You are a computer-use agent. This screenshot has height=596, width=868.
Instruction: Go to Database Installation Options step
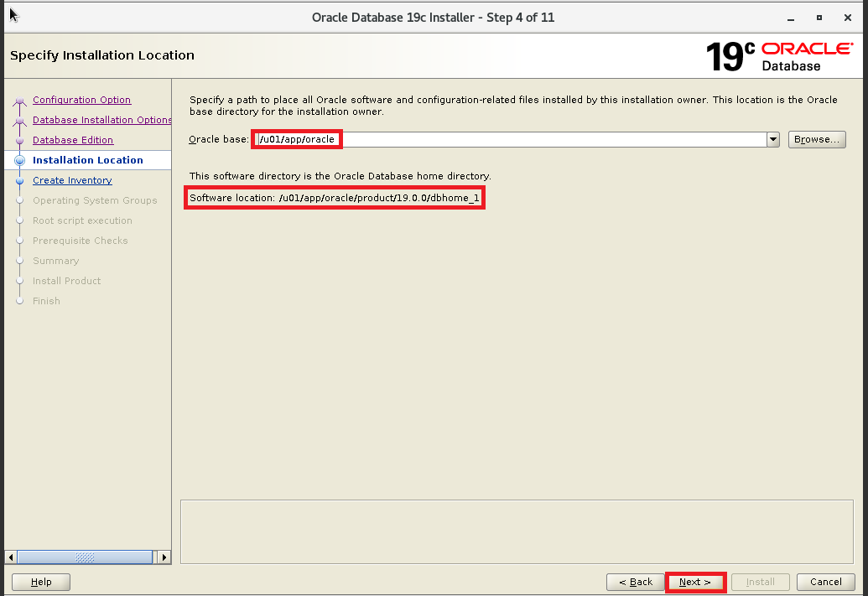coord(101,120)
